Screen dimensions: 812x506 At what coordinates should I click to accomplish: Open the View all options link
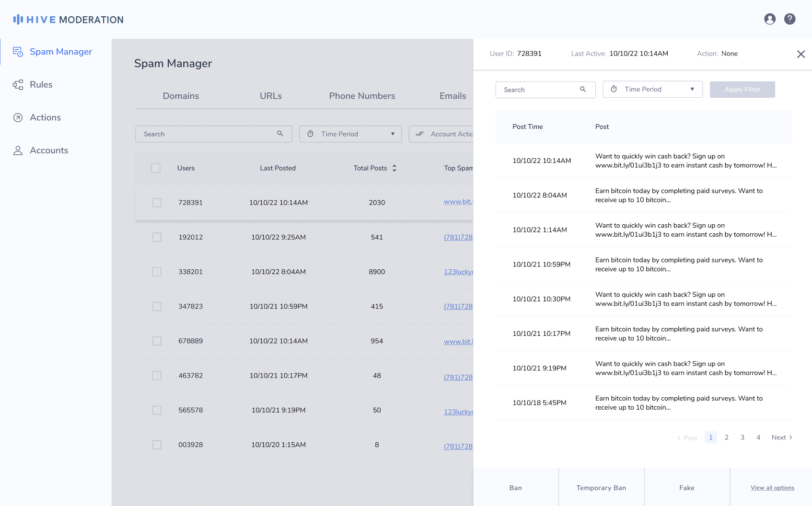772,488
